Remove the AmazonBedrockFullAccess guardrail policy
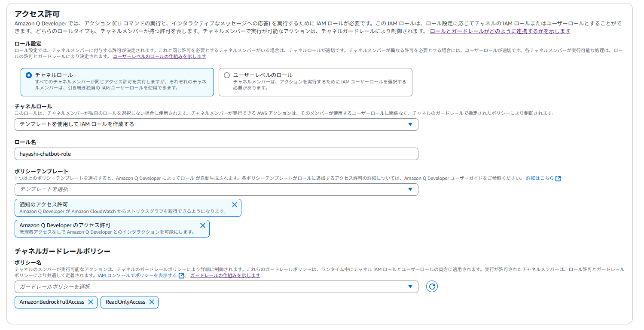644x330 pixels. click(91, 302)
